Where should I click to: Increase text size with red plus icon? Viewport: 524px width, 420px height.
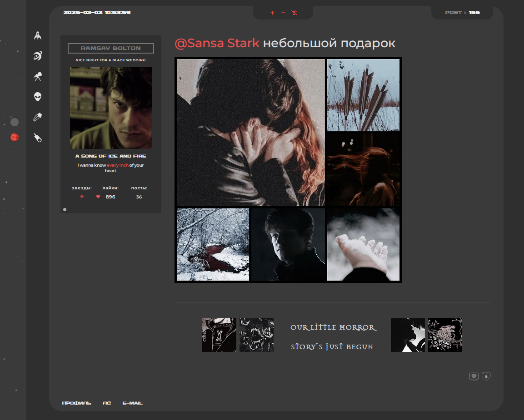pos(272,13)
